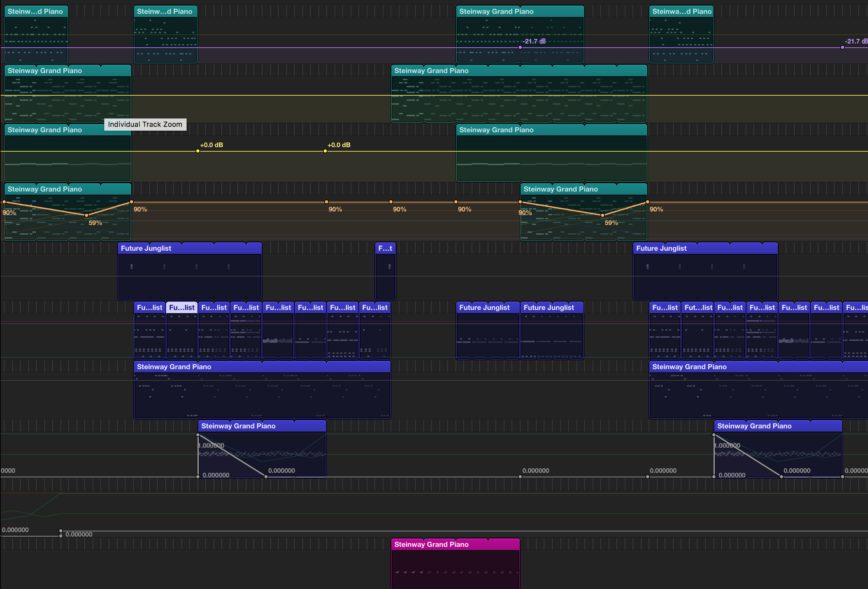The height and width of the screenshot is (589, 868).
Task: Click the first +0.0 dB automation node
Action: [198, 151]
